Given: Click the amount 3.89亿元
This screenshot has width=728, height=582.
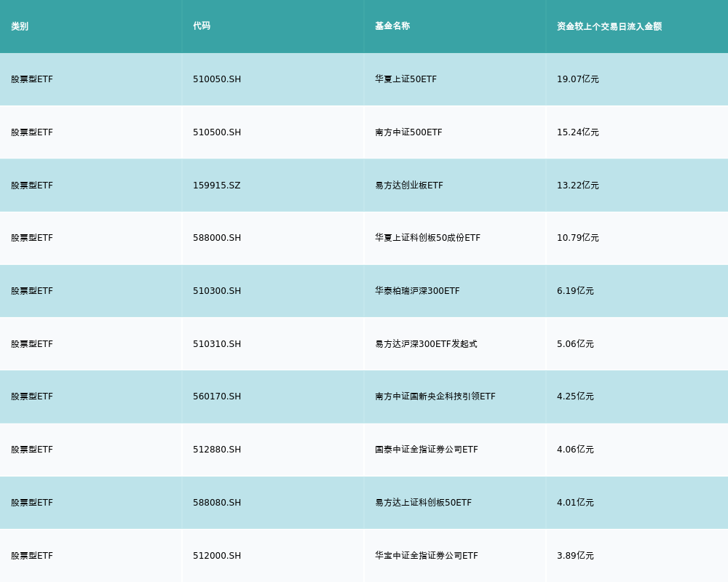Looking at the screenshot, I should [575, 556].
